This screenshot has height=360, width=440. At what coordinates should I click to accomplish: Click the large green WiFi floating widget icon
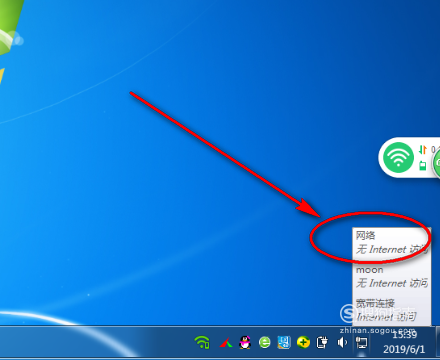point(398,157)
